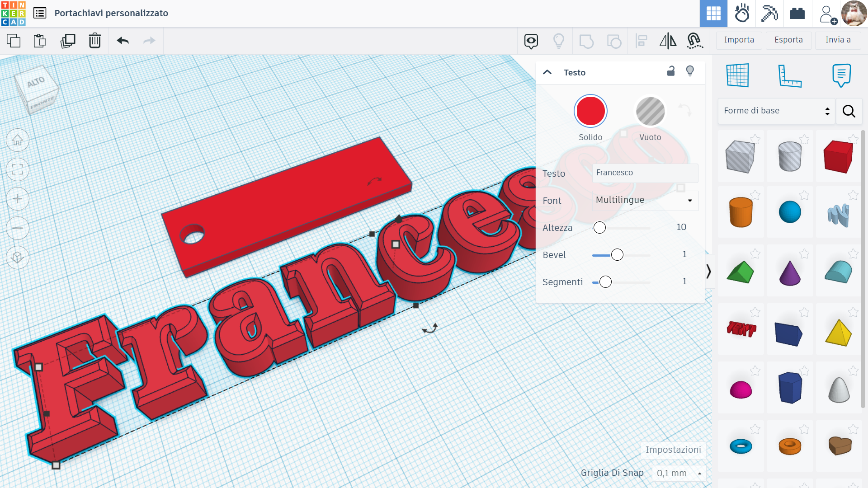Select the green Roof shape
Viewport: 868px width, 488px height.
[x=741, y=272]
